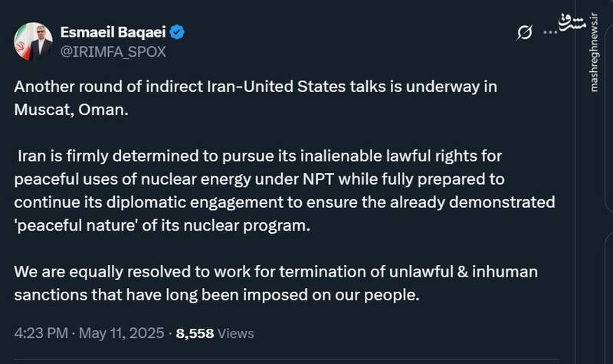613x364 pixels.
Task: Click the word 'sanctions' in the last line
Action: point(46,293)
